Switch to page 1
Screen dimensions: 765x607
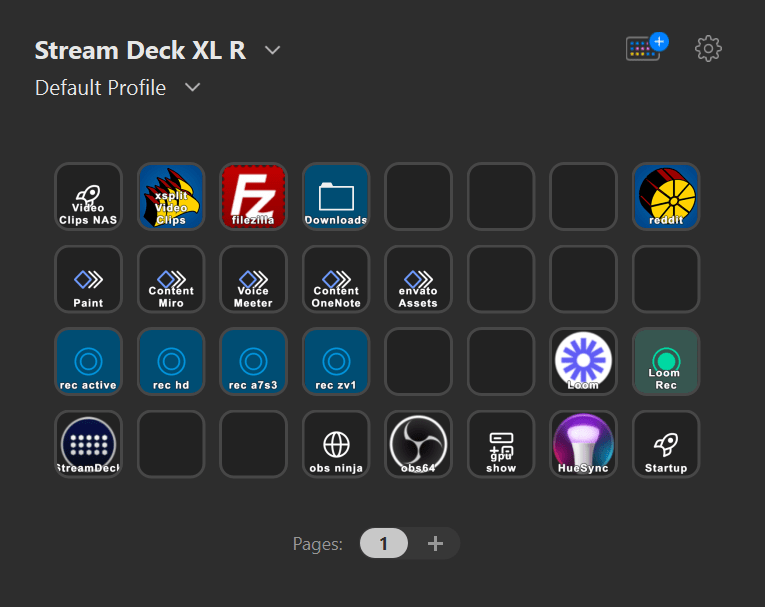click(x=384, y=543)
